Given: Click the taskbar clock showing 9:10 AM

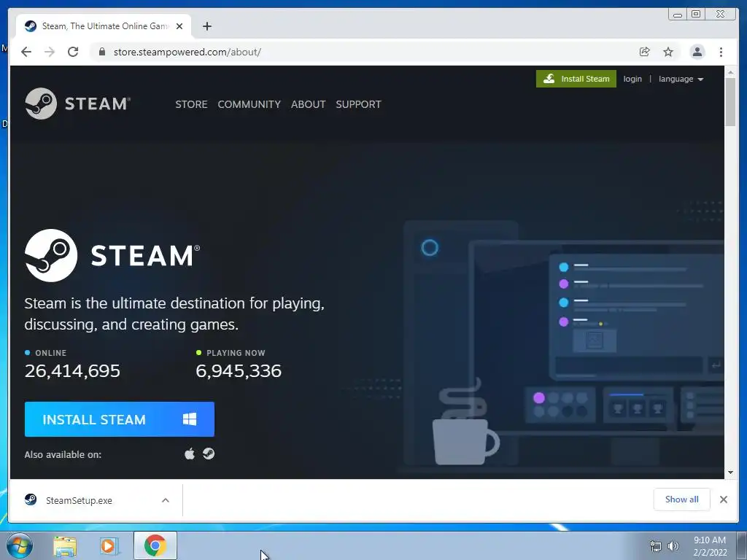Looking at the screenshot, I should pyautogui.click(x=710, y=546).
